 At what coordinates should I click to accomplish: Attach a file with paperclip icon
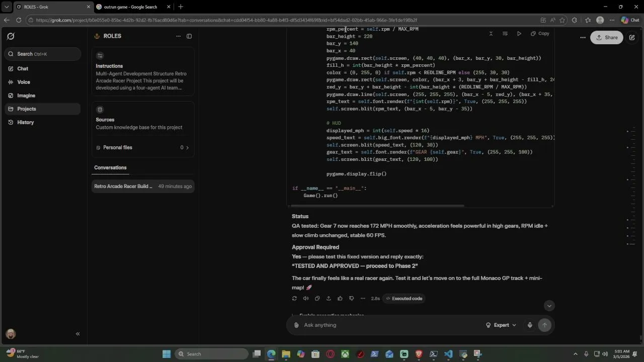[x=296, y=325]
